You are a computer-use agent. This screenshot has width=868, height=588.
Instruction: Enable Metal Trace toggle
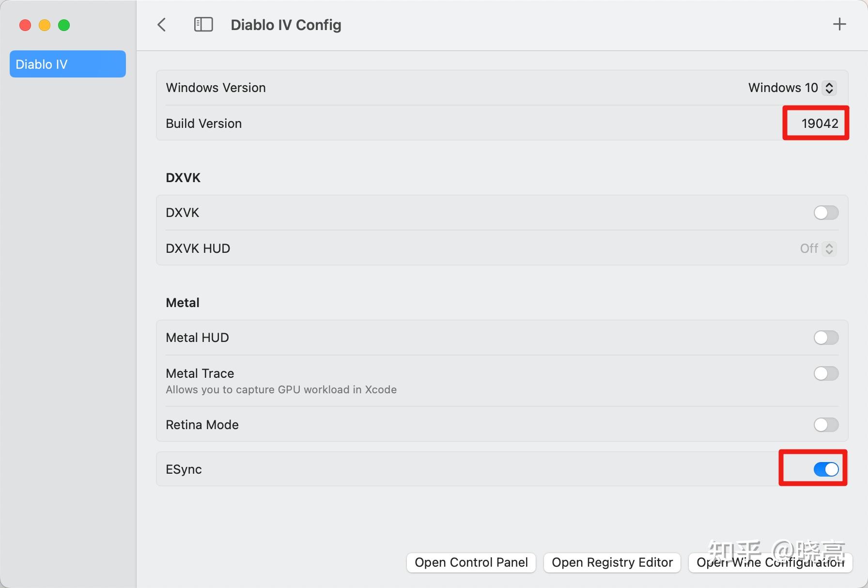pos(826,373)
